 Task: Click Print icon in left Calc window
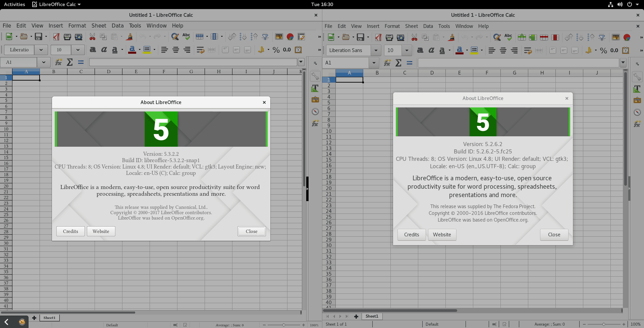point(67,37)
